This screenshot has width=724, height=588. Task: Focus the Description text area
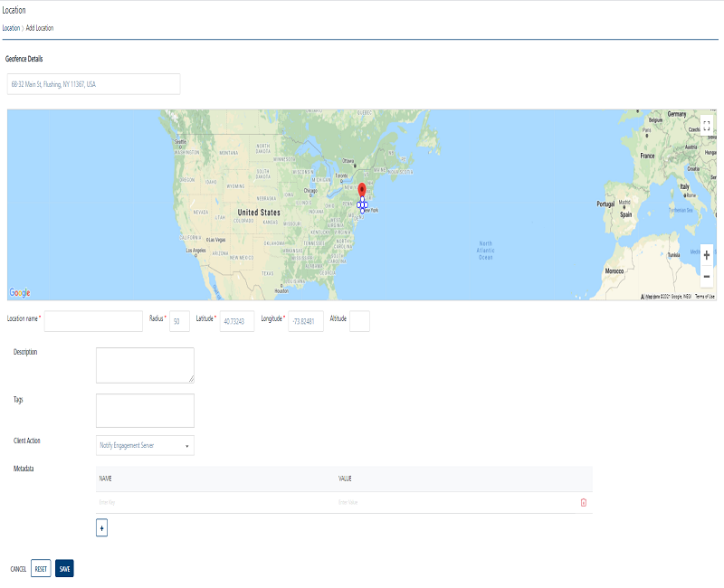click(145, 365)
